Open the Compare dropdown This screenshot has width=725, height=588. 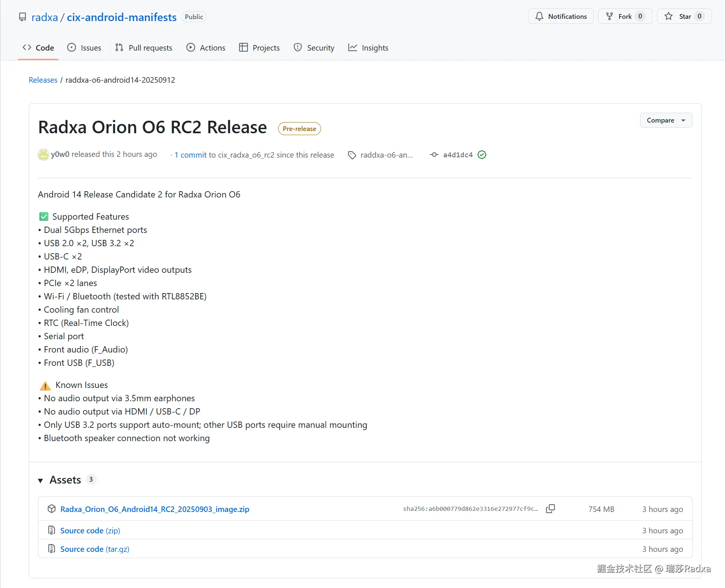click(666, 120)
